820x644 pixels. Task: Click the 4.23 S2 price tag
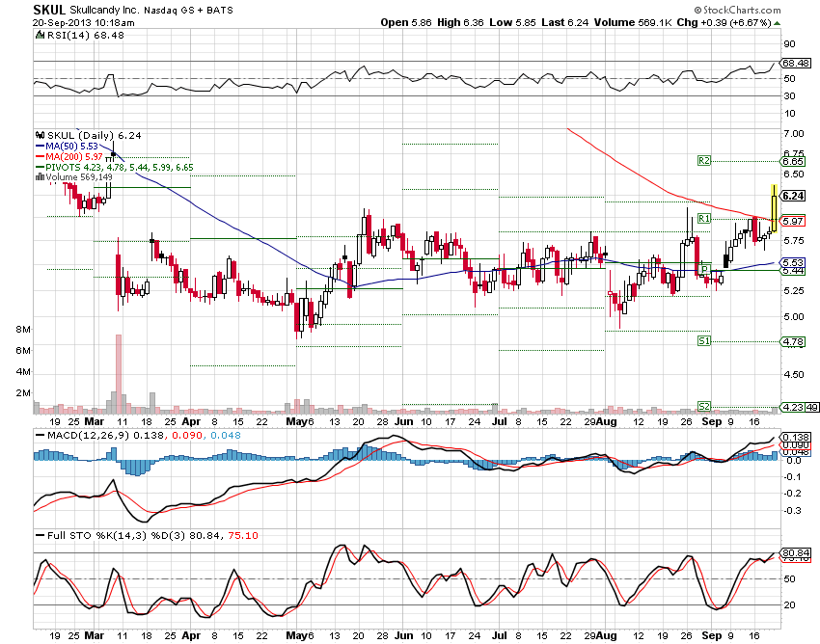click(x=793, y=407)
